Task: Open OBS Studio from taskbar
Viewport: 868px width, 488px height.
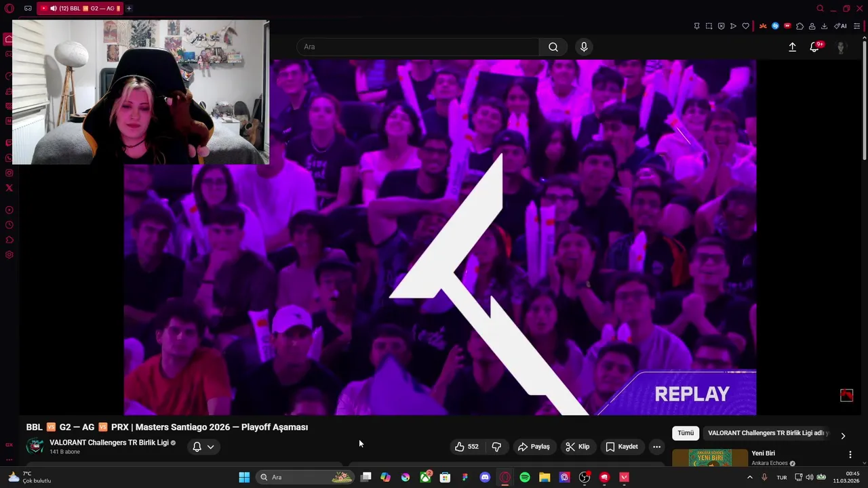Action: point(585,477)
